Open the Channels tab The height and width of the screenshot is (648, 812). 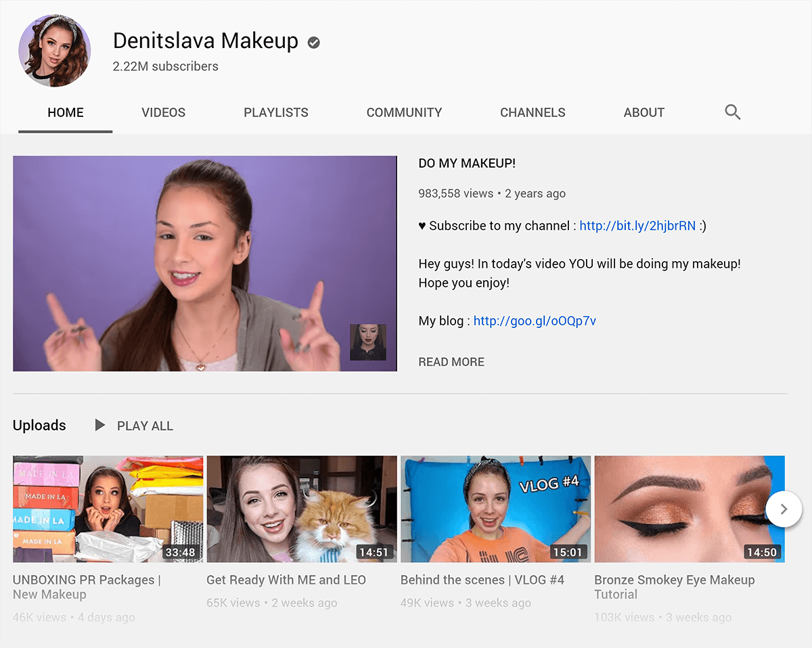(533, 113)
